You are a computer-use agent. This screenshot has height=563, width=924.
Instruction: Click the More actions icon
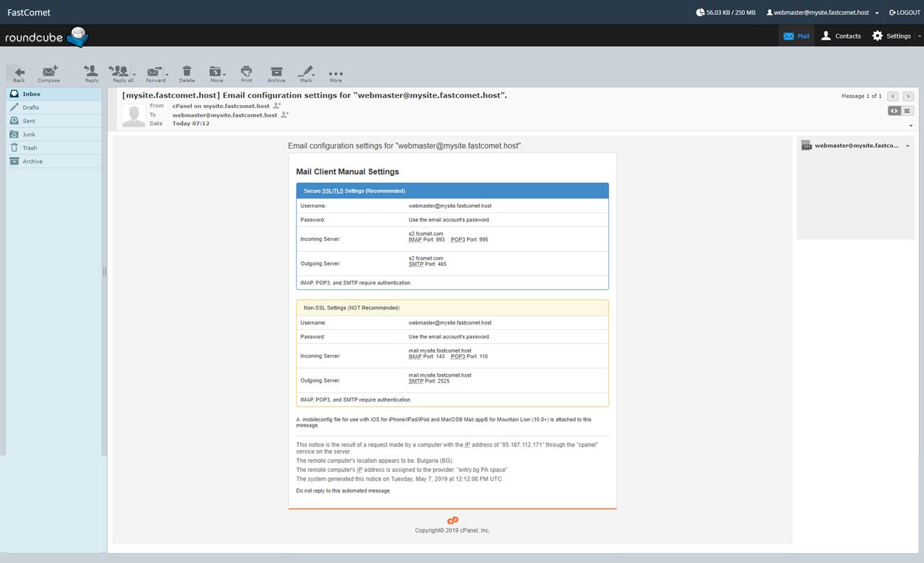pos(335,71)
